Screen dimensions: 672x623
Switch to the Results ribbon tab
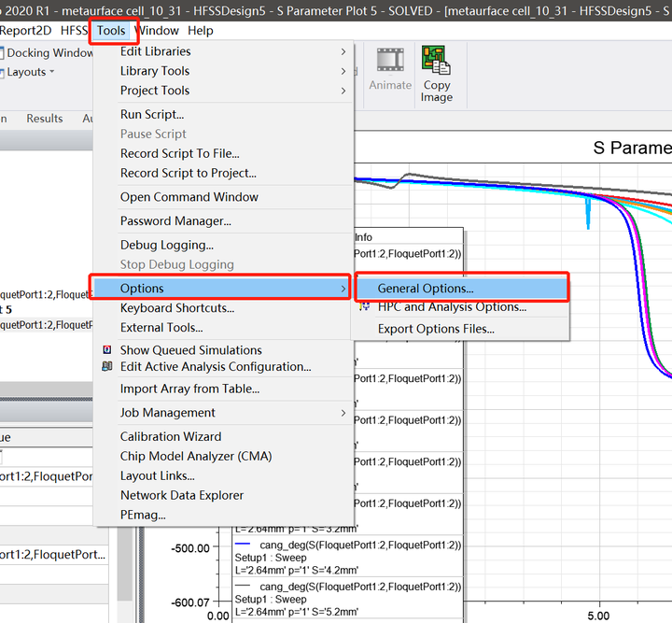tap(45, 119)
